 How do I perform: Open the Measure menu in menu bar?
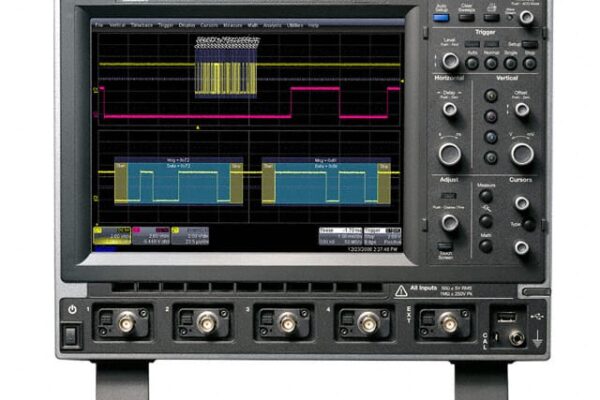[231, 24]
